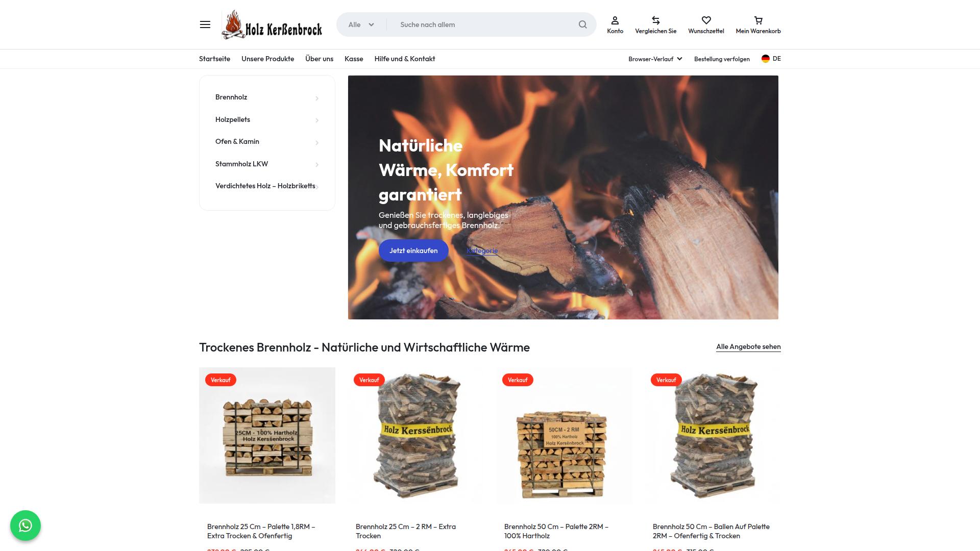The width and height of the screenshot is (980, 551).
Task: Click Alle Angebote sehen link
Action: pos(748,347)
